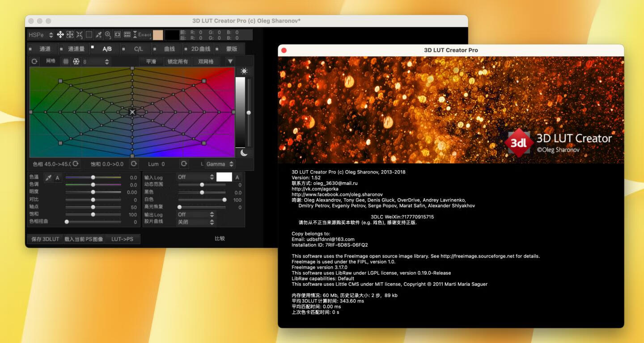The width and height of the screenshot is (644, 343).
Task: Pick the color eyedropper tool in toolbar
Action: [x=98, y=35]
